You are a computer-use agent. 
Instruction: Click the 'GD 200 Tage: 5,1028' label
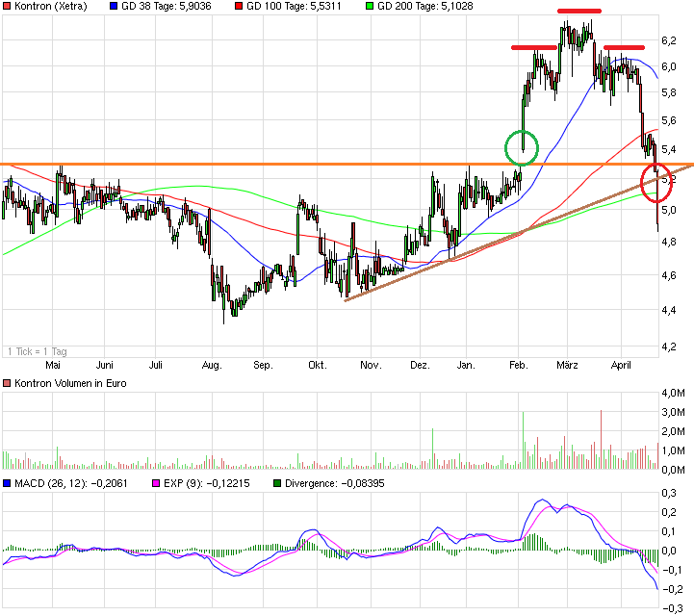424,6
